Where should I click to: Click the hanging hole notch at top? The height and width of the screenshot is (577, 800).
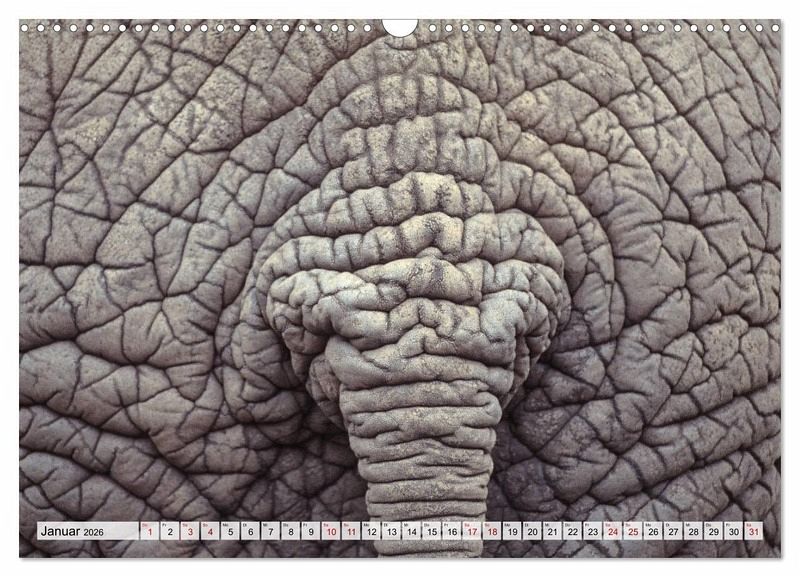pyautogui.click(x=399, y=27)
